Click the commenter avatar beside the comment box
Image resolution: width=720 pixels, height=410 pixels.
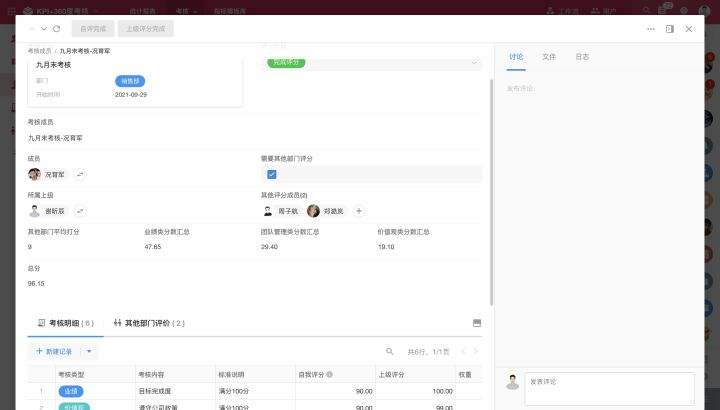512,382
